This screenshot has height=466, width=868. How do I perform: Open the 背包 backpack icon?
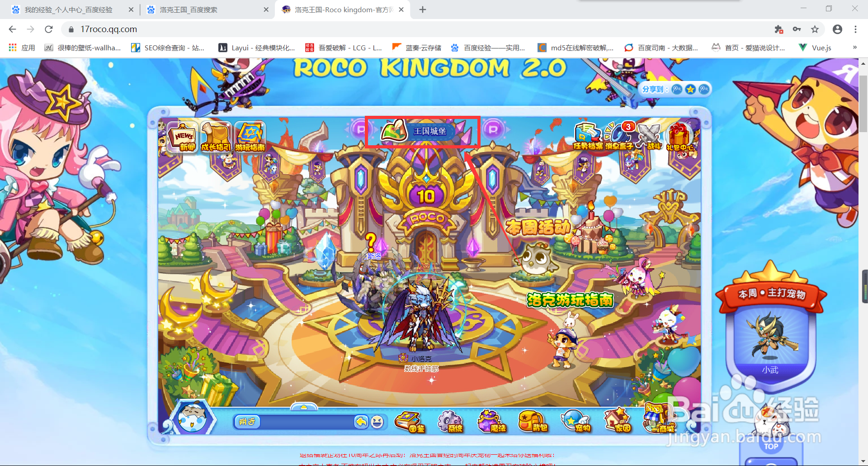pyautogui.click(x=533, y=422)
